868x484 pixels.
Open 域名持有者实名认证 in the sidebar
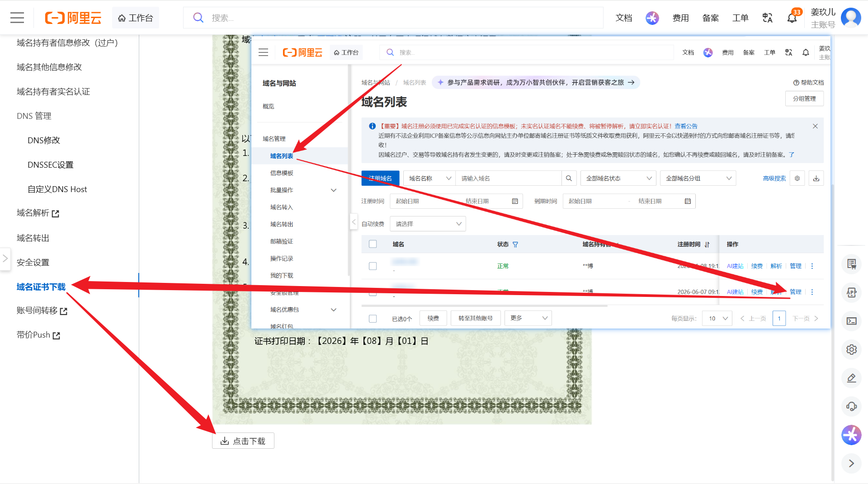pos(53,91)
